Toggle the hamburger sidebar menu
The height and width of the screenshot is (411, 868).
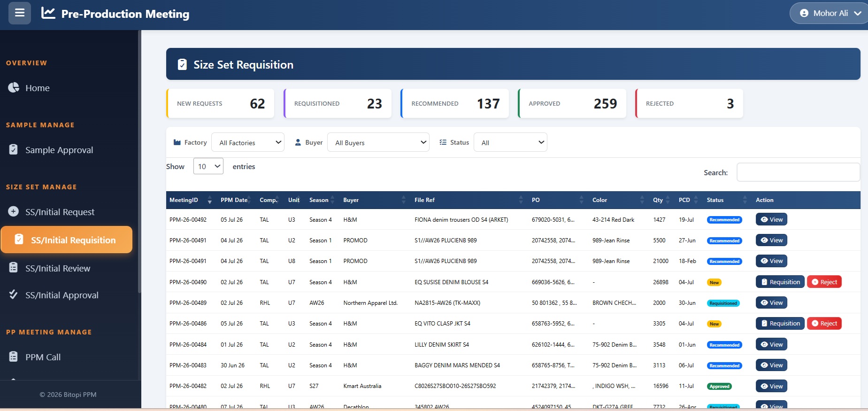point(20,13)
